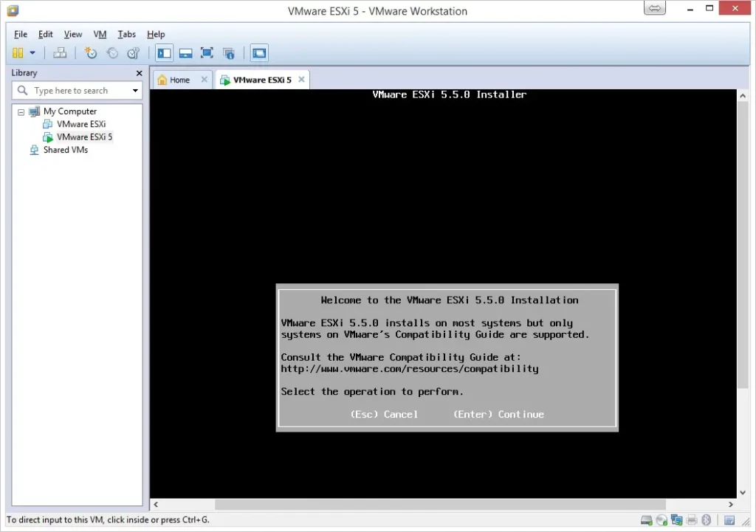Click 'VMware ESXi 5.5.0 Installer' header text
Screen dimensions: 756x532
coord(450,95)
